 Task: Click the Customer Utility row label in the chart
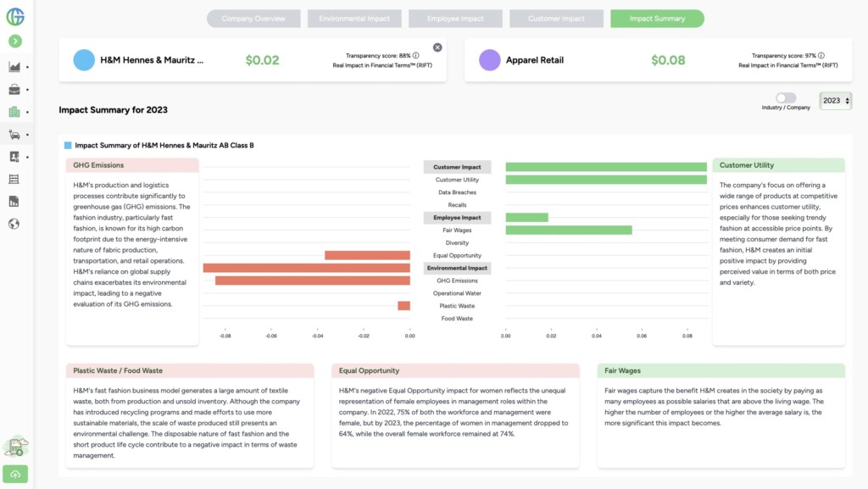tap(457, 180)
